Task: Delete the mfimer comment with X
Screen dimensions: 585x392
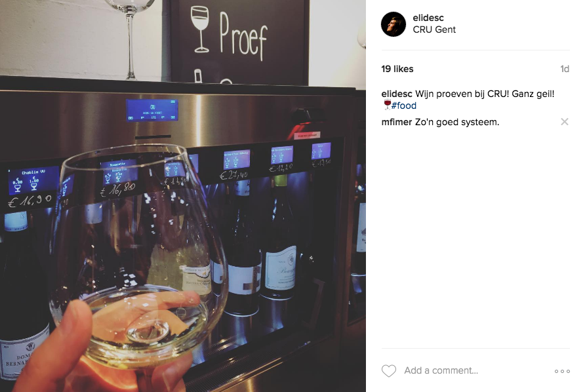Action: coord(565,121)
